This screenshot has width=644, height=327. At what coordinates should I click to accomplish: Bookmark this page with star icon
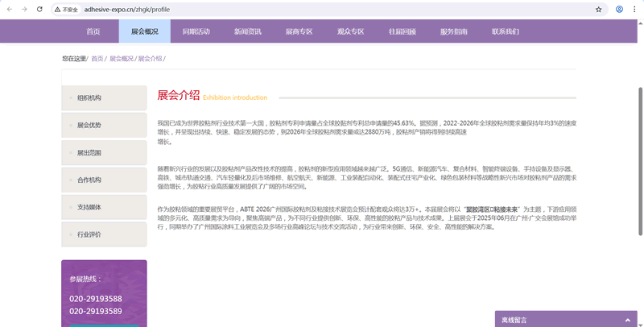599,10
